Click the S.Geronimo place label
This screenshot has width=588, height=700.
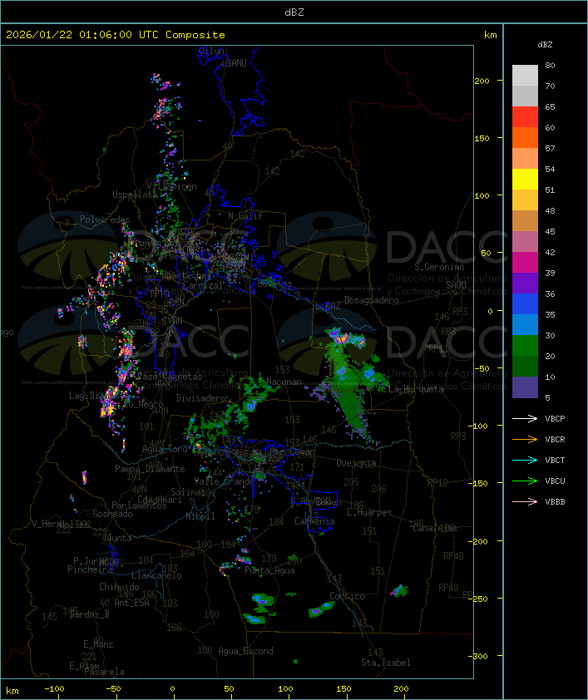[x=439, y=267]
